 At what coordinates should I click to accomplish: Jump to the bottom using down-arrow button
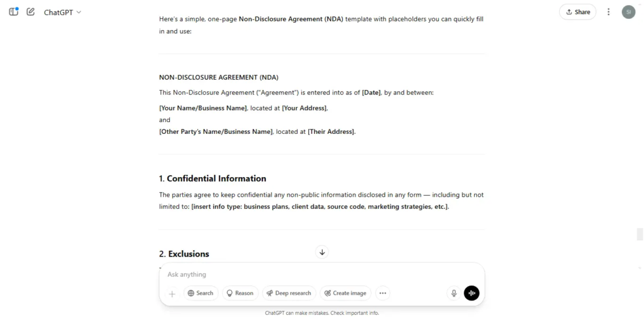click(x=322, y=252)
